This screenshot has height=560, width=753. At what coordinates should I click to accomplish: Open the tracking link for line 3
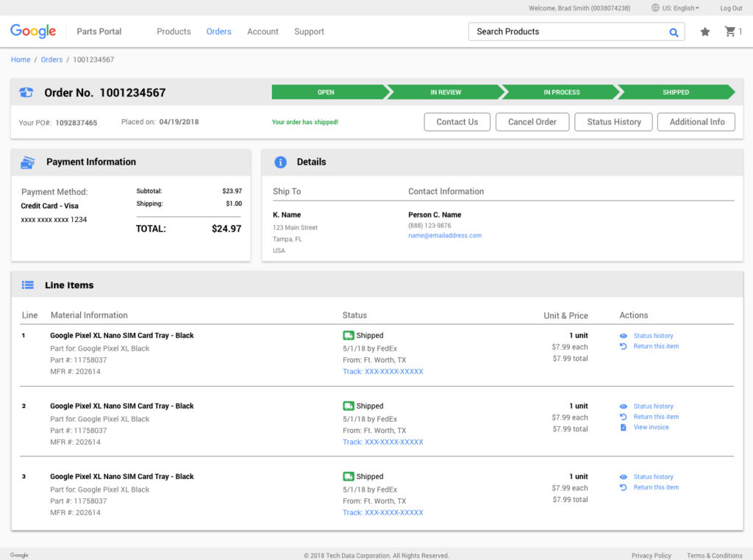click(382, 512)
